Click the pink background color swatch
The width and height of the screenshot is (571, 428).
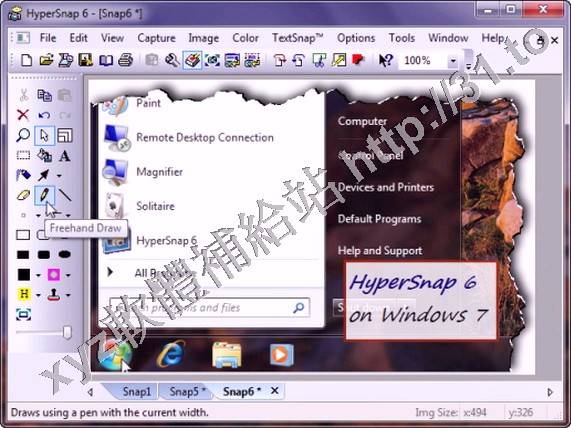[54, 275]
